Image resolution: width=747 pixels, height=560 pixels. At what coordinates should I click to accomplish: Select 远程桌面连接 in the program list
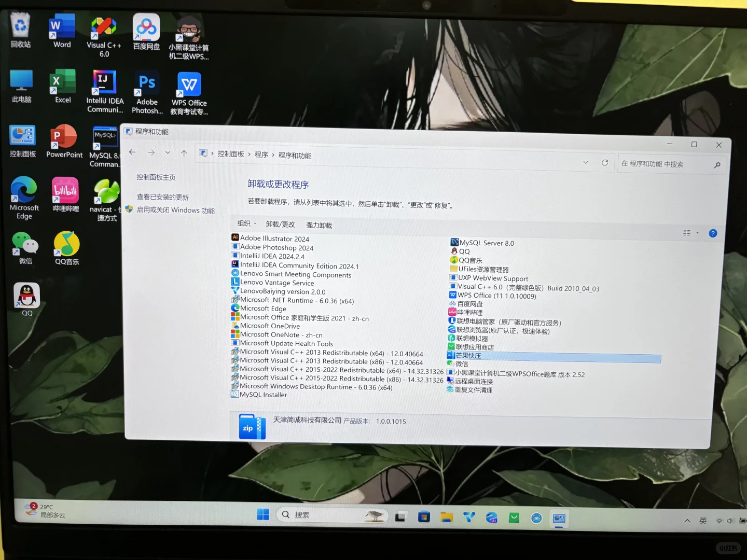point(470,381)
